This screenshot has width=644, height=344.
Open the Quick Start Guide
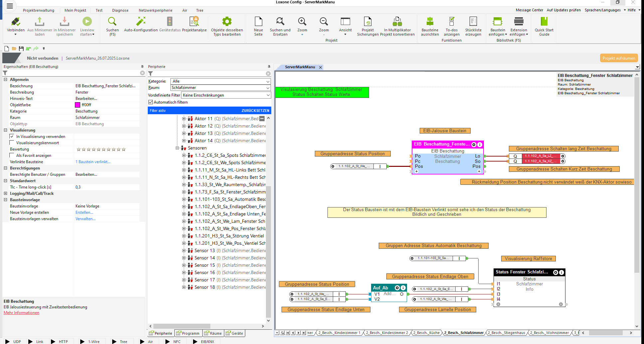tap(544, 22)
